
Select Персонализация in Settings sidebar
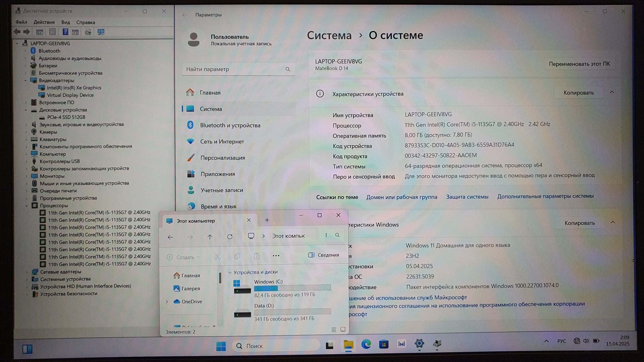(x=222, y=158)
